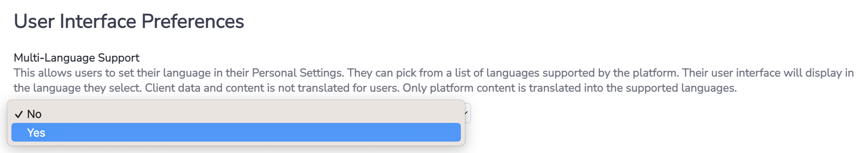Click the word Preferences in the page heading
This screenshot has width=868, height=153.
[x=193, y=22]
